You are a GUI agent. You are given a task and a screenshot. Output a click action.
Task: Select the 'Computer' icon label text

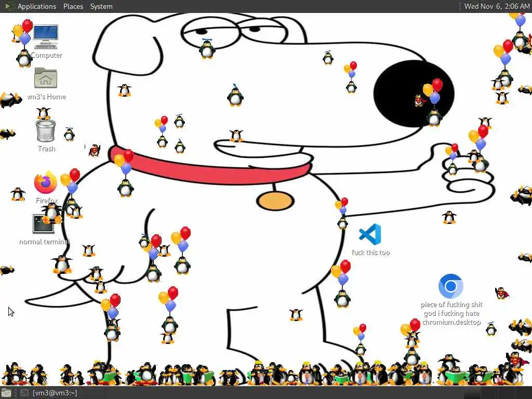pyautogui.click(x=46, y=55)
